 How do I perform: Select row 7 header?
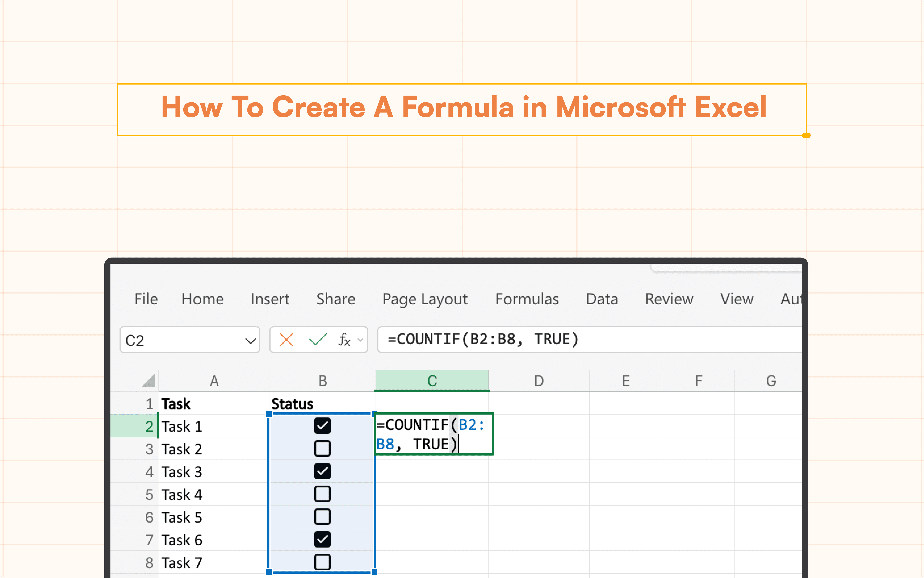coord(135,540)
